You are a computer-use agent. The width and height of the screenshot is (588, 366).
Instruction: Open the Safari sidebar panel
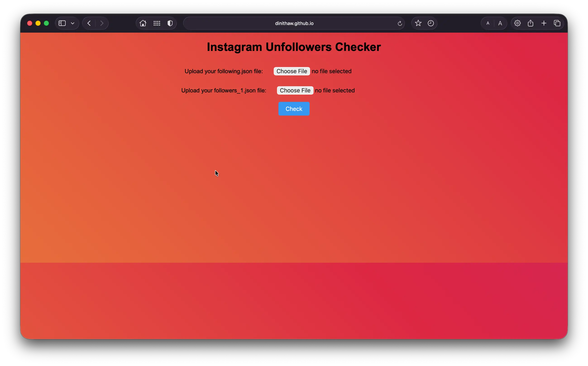[62, 23]
